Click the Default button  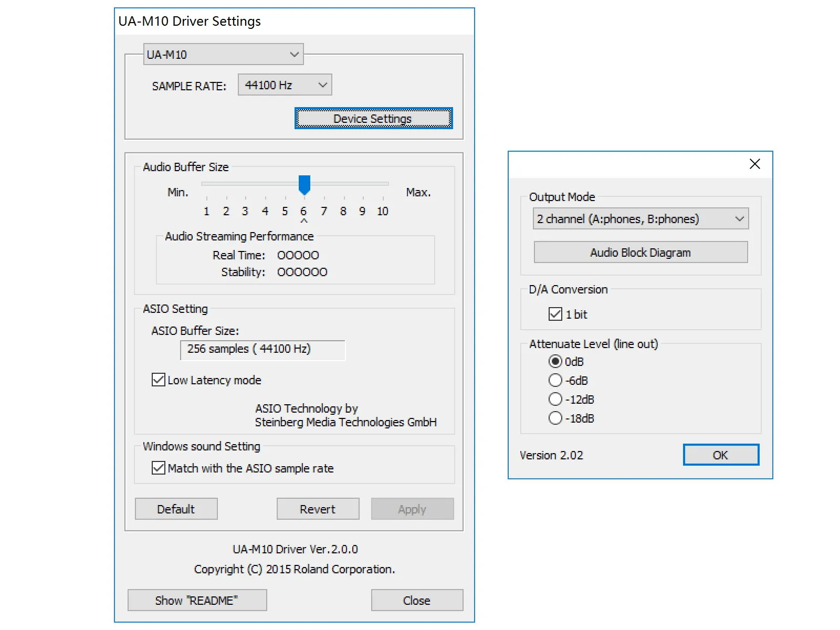(176, 509)
